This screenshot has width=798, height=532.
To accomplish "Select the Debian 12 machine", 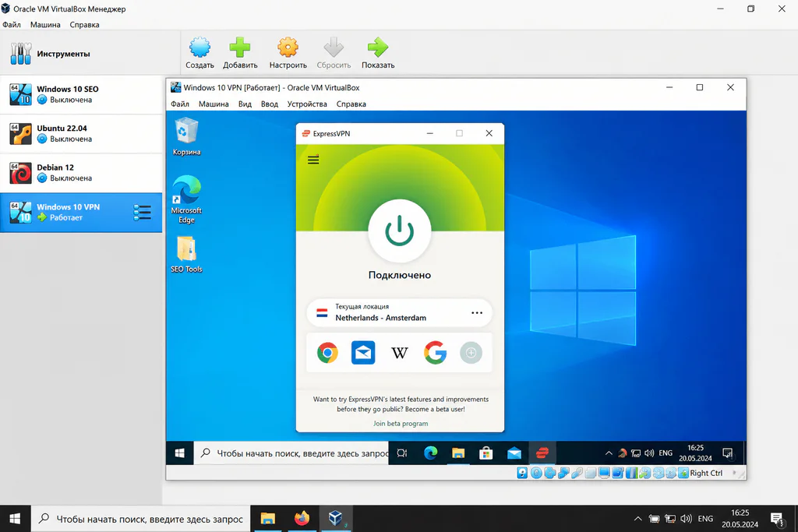I will tap(81, 173).
